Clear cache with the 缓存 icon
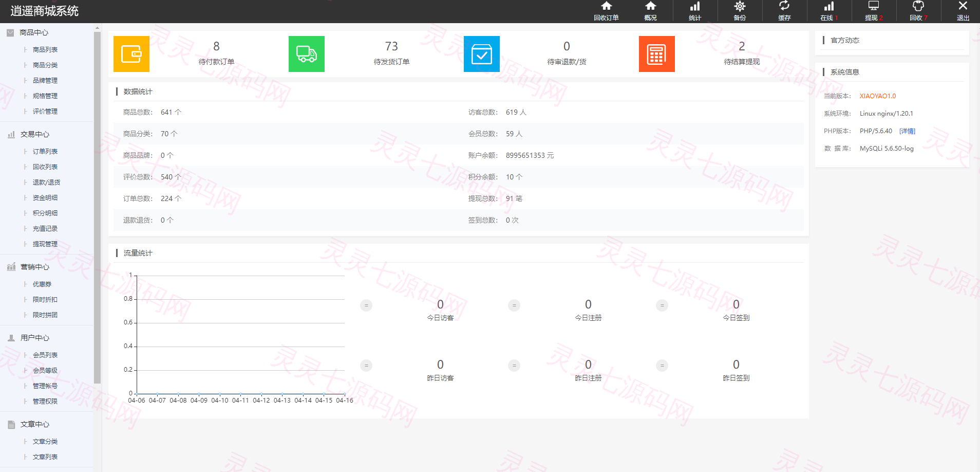 tap(784, 11)
